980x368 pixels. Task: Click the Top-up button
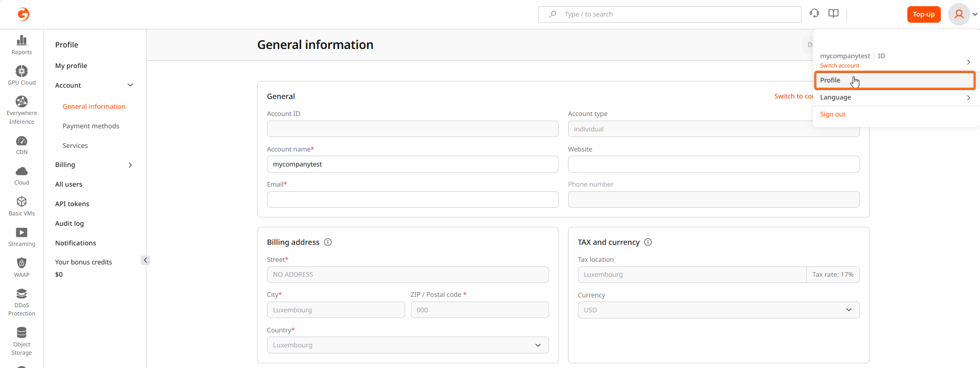point(924,14)
